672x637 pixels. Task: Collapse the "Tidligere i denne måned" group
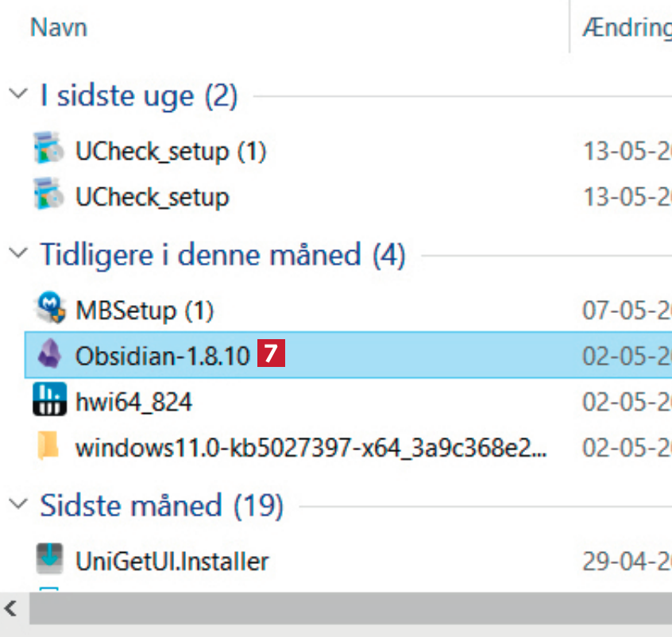click(17, 254)
